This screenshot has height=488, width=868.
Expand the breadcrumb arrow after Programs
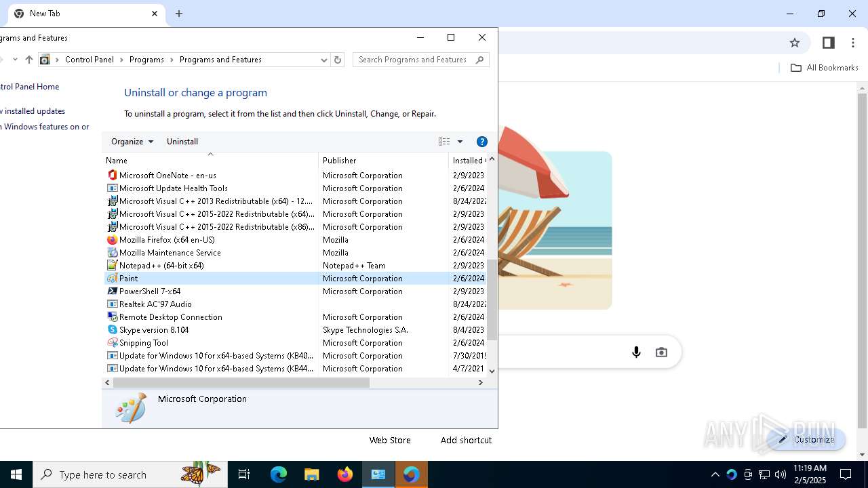tap(172, 60)
